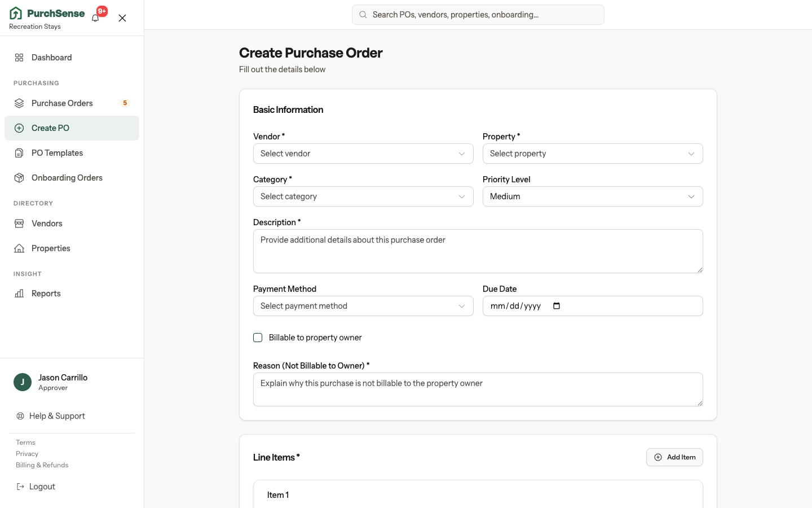Go to Dashboard in the sidebar
Viewport: 812px width, 508px height.
[x=72, y=58]
